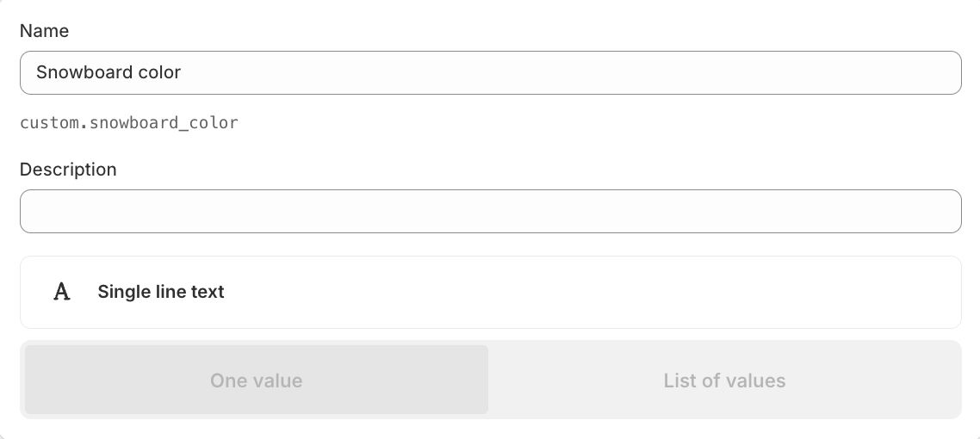This screenshot has height=439, width=980.
Task: Click the right end of Name box
Action: (x=938, y=73)
